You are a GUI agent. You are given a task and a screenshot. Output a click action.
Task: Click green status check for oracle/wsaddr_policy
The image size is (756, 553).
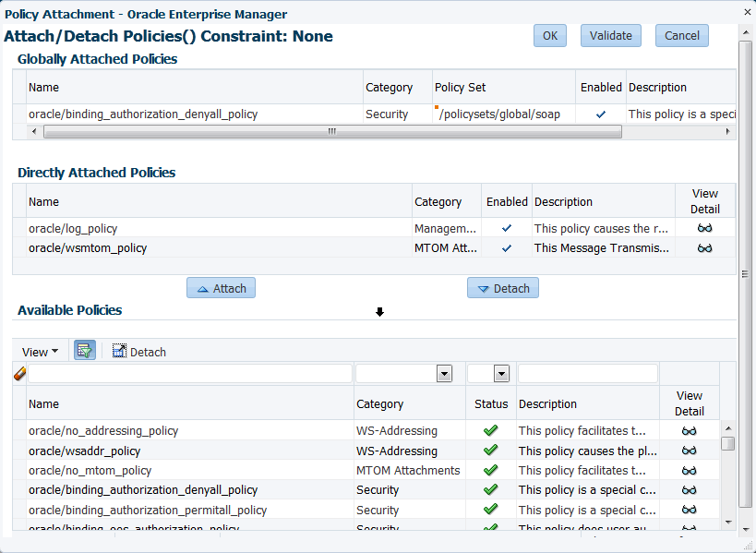pos(491,450)
